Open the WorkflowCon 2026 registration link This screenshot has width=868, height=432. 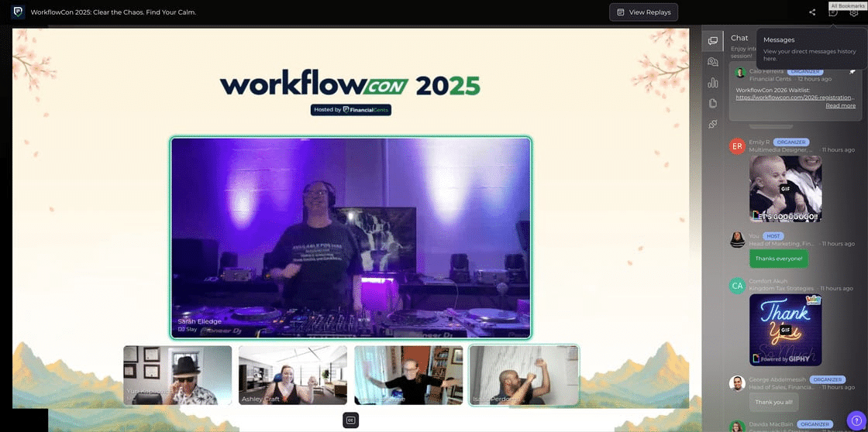[x=795, y=98]
